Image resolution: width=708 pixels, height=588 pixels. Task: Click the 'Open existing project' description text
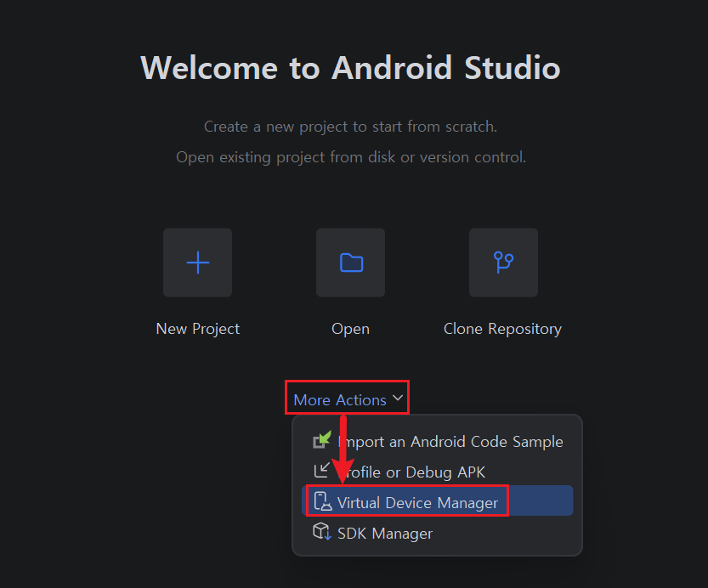[x=351, y=157]
